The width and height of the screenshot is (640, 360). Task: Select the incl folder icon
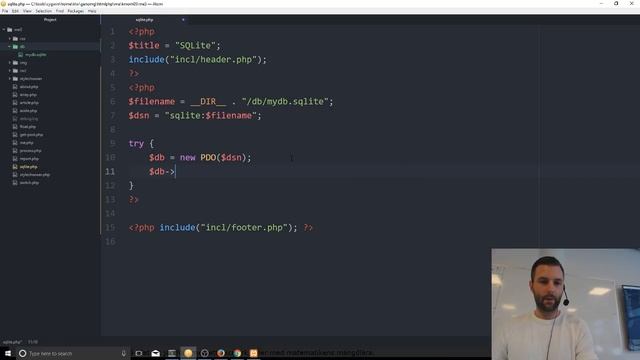(x=15, y=71)
